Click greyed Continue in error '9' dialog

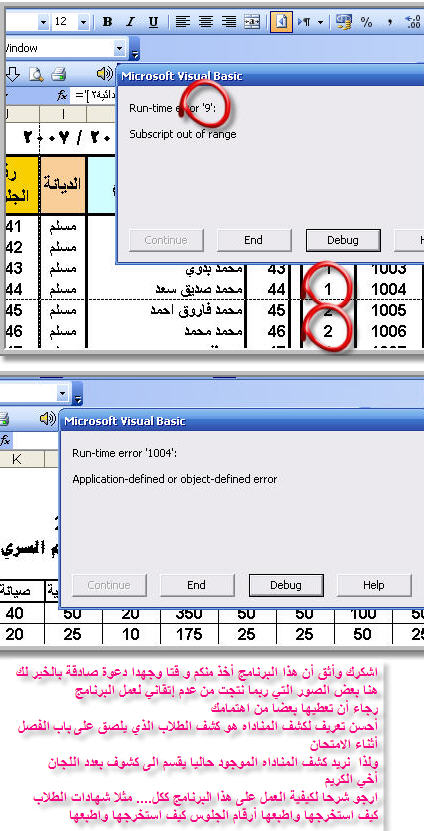[166, 240]
